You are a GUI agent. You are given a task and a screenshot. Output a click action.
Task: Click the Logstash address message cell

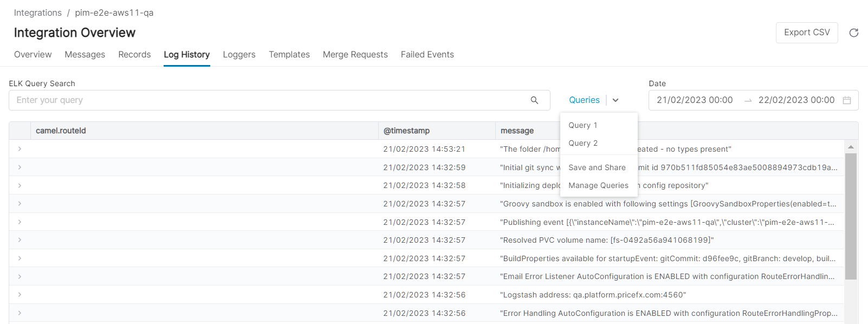(593, 295)
